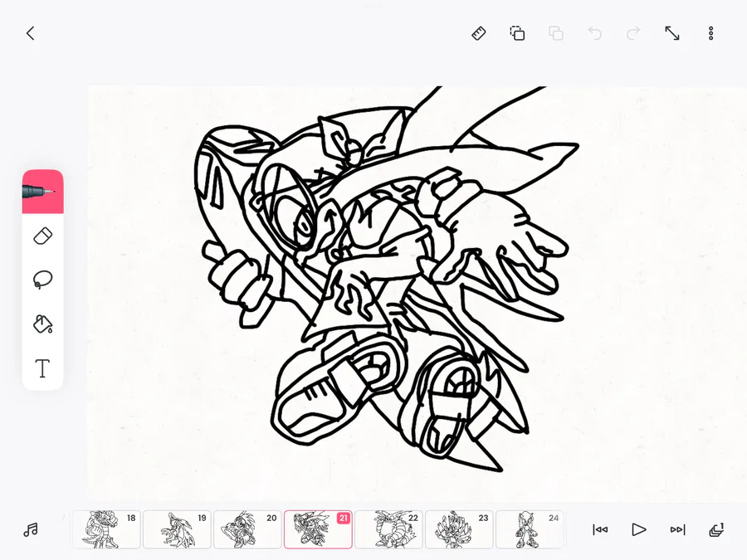Select the pen brush tool
Screen dimensions: 747x560
click(x=43, y=192)
